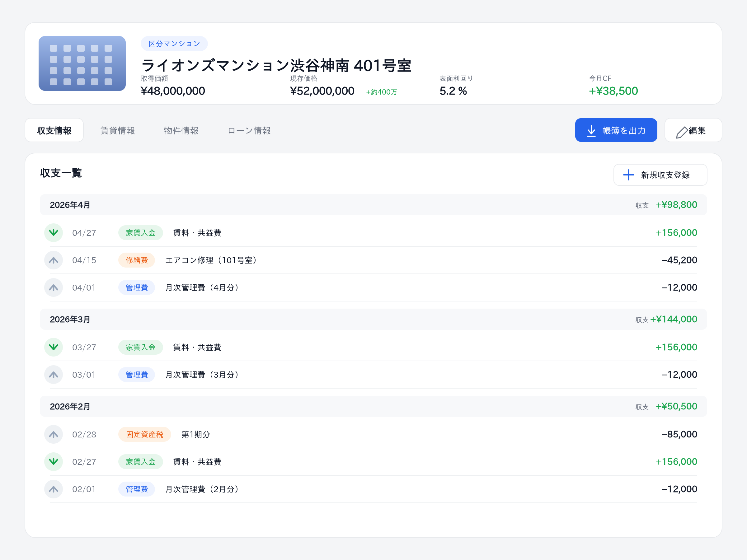Click the green income arrow icon for 02/27

pos(53,461)
